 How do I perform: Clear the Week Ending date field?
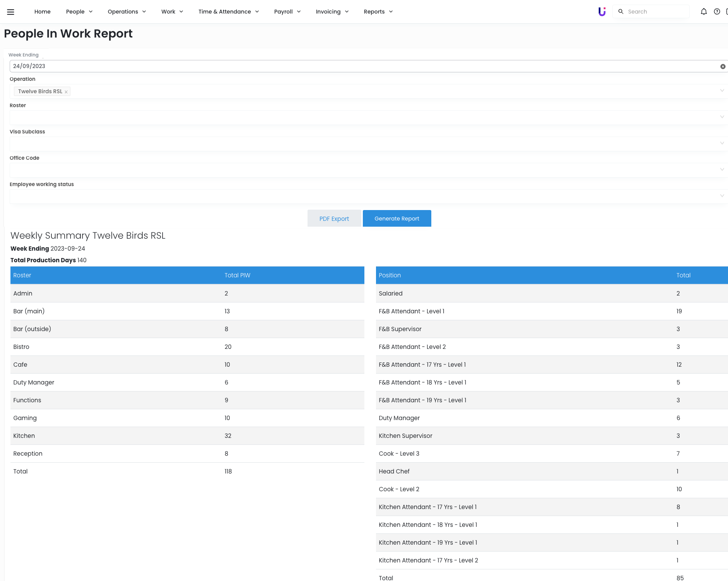point(723,67)
